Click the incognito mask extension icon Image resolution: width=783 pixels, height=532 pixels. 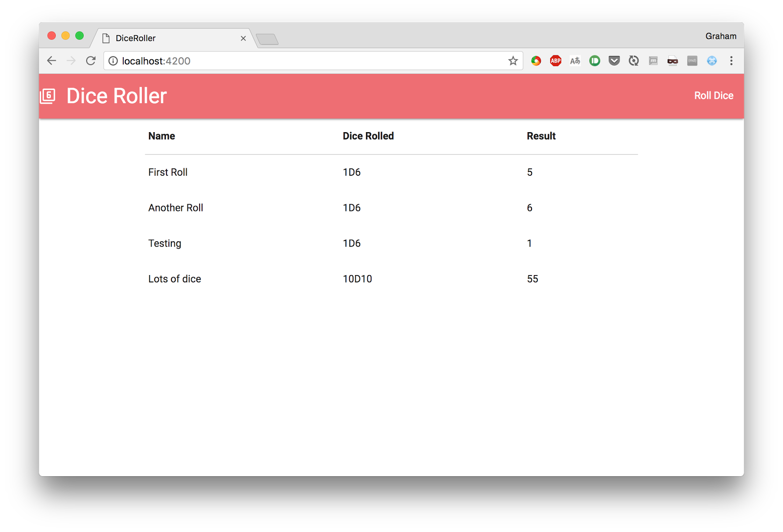point(672,61)
